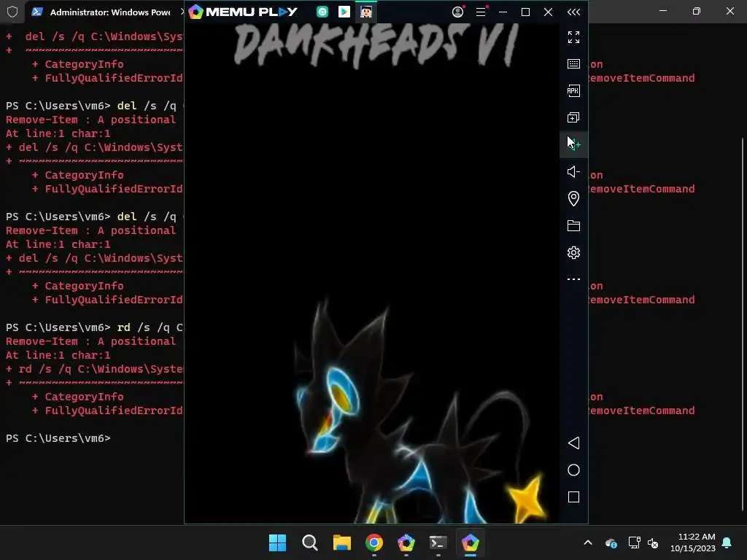Switch to Google Play Store tab in MEmu

344,12
